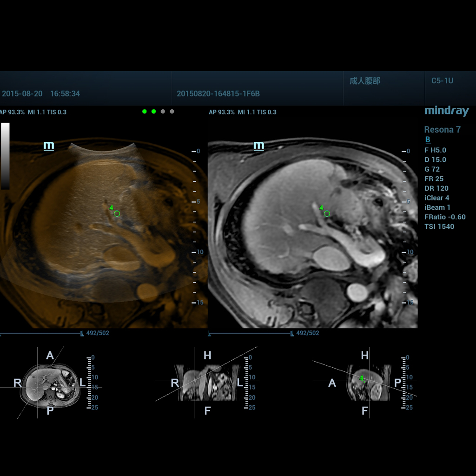
Task: Click the 'm' orientation marker on MRI image
Action: pos(259,146)
